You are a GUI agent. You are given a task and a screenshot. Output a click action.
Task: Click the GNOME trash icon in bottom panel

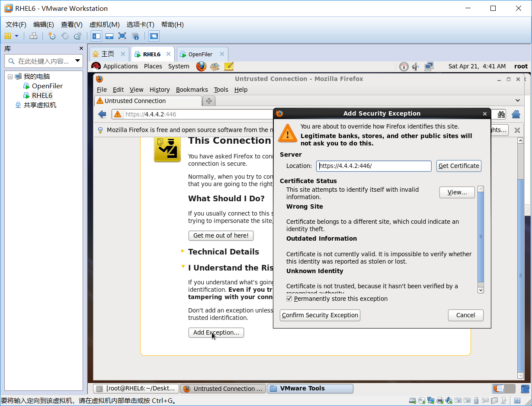coord(525,389)
